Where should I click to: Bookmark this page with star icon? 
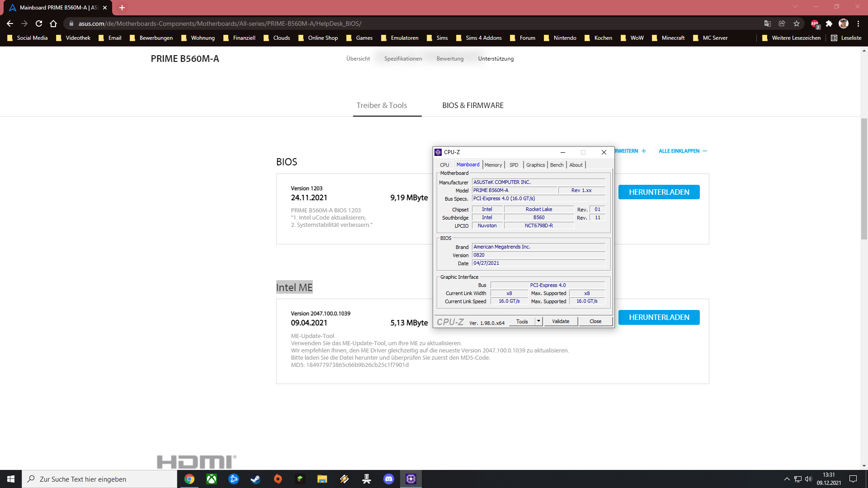pos(797,23)
